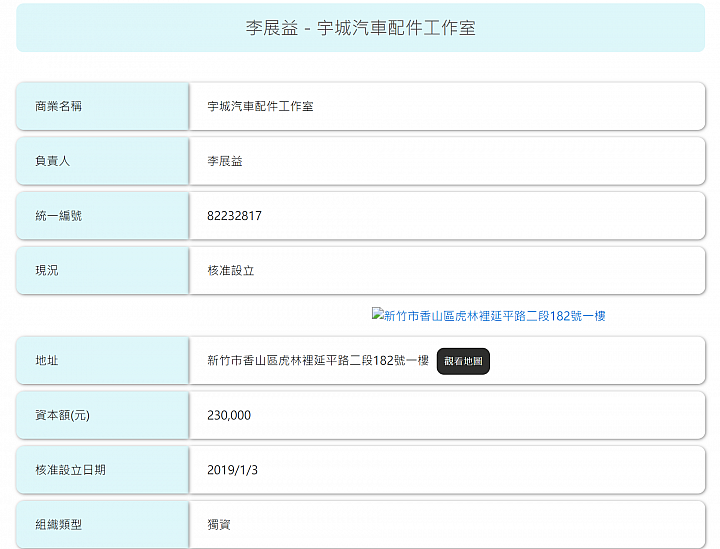Click the status value 核准設立

pos(231,270)
